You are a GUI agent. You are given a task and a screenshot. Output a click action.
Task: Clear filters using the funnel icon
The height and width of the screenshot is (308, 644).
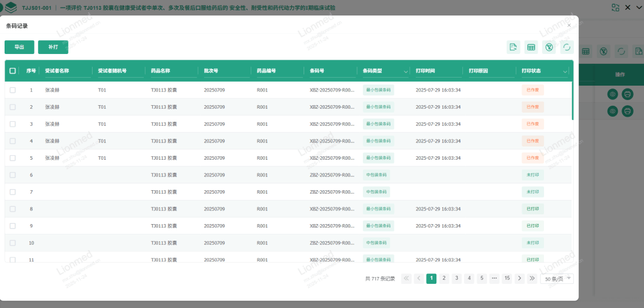(x=549, y=47)
